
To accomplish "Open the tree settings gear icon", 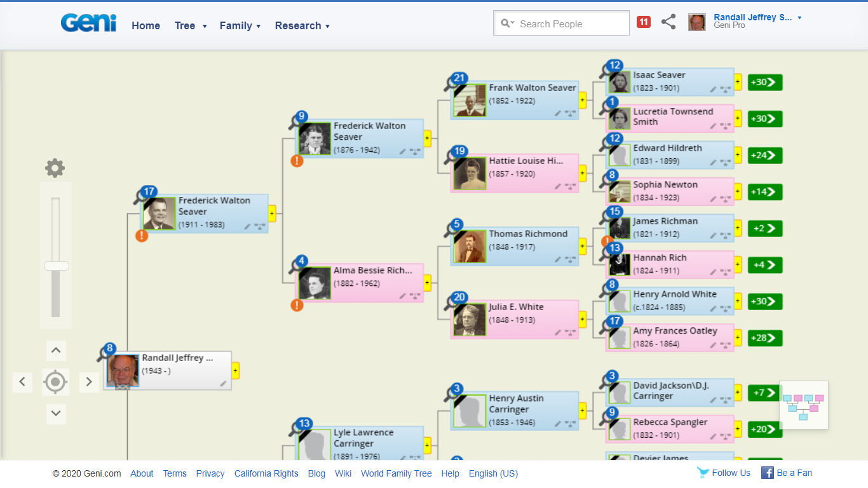I will click(x=55, y=168).
